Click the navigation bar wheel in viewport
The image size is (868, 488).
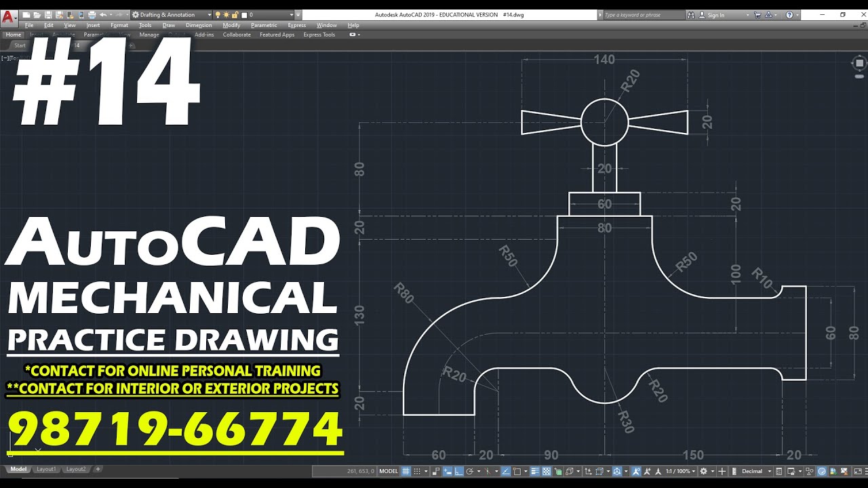(859, 64)
